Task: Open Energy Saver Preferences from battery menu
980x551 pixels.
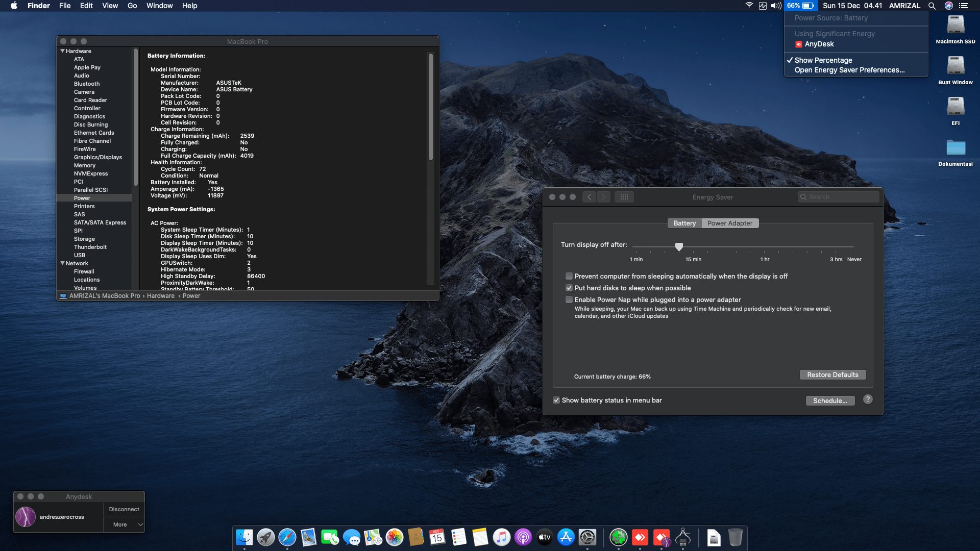Action: (x=849, y=70)
